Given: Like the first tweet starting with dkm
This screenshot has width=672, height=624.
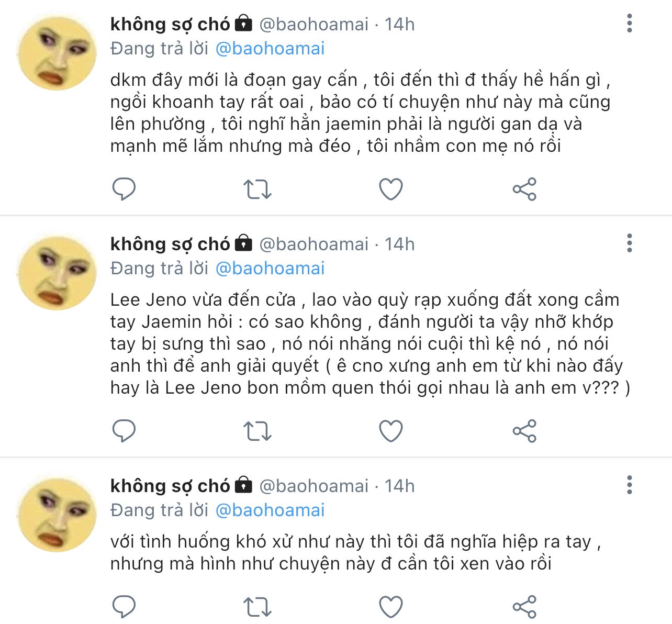Looking at the screenshot, I should 390,189.
